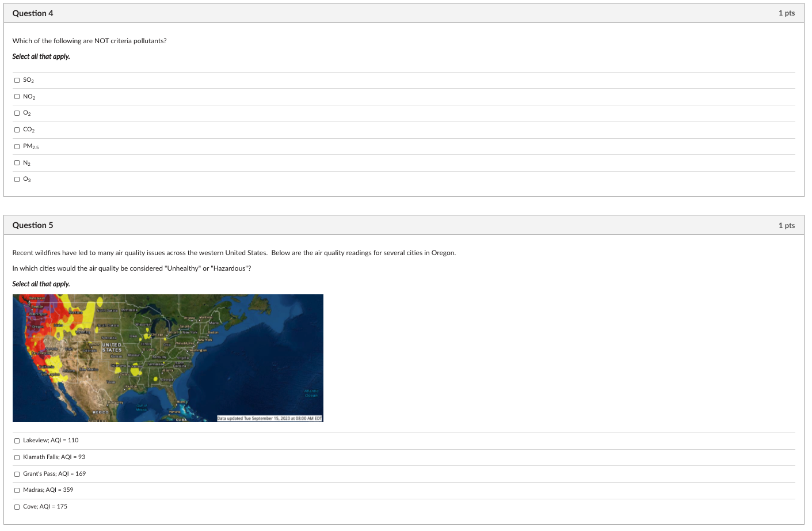
Task: Click the criteria pollutants question text
Action: point(90,41)
